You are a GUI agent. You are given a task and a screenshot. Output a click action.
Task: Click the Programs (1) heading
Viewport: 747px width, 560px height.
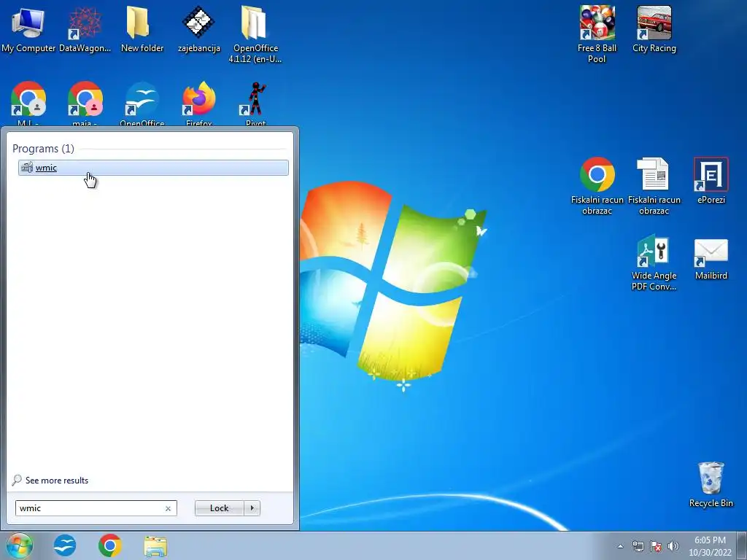click(x=43, y=149)
